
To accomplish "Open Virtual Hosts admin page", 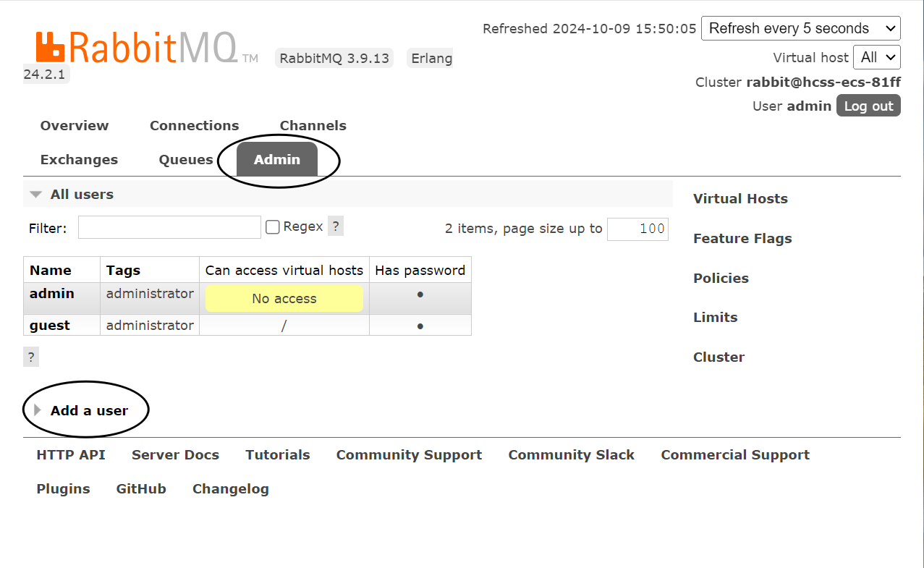I will click(x=740, y=198).
